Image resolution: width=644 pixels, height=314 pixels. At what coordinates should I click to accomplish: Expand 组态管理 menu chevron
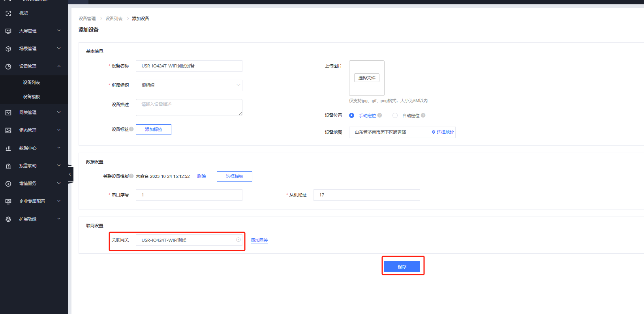coord(59,130)
